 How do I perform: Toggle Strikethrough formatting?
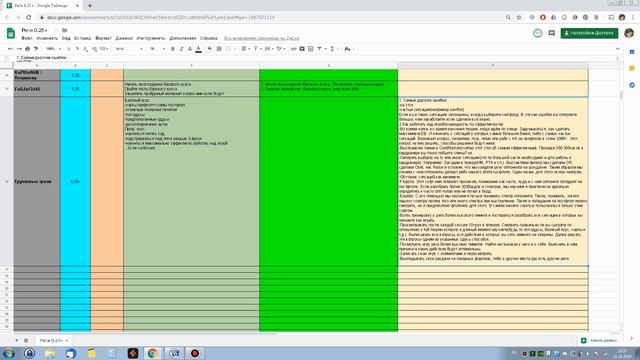[x=190, y=49]
